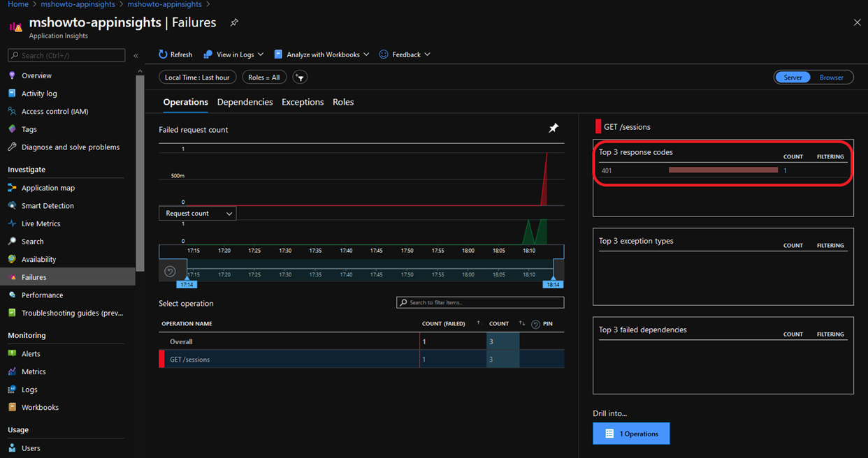The width and height of the screenshot is (868, 458).
Task: Pin the Failures blade next to the title
Action: (234, 22)
